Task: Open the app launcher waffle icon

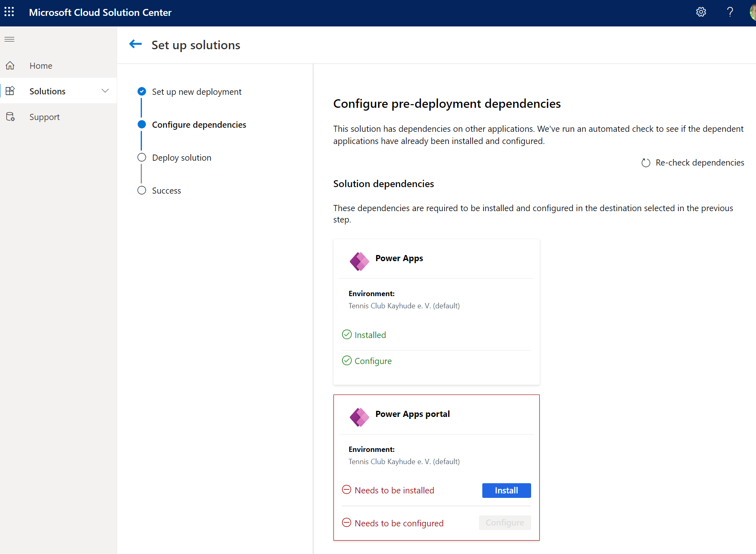Action: coord(9,12)
